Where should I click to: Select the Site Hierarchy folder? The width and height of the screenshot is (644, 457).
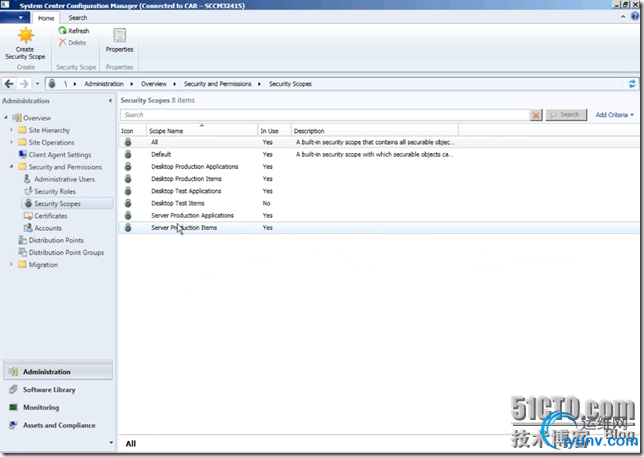click(44, 130)
